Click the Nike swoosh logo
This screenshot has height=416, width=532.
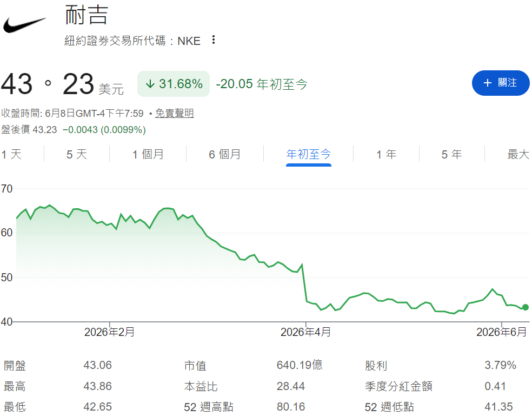click(x=24, y=25)
